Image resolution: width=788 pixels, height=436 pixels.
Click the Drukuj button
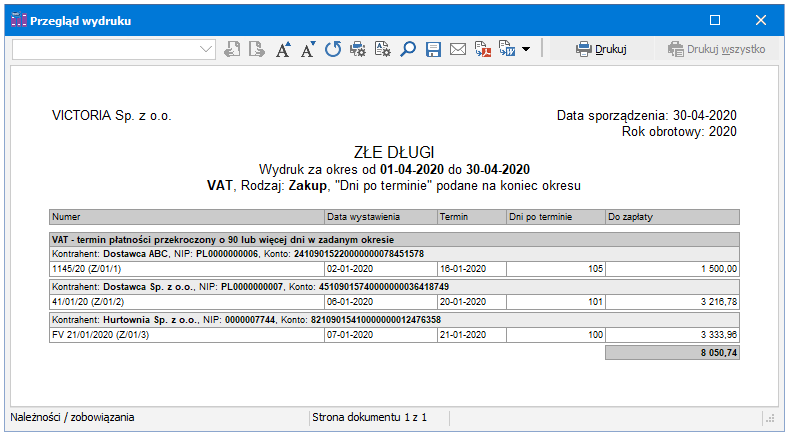pyautogui.click(x=601, y=48)
